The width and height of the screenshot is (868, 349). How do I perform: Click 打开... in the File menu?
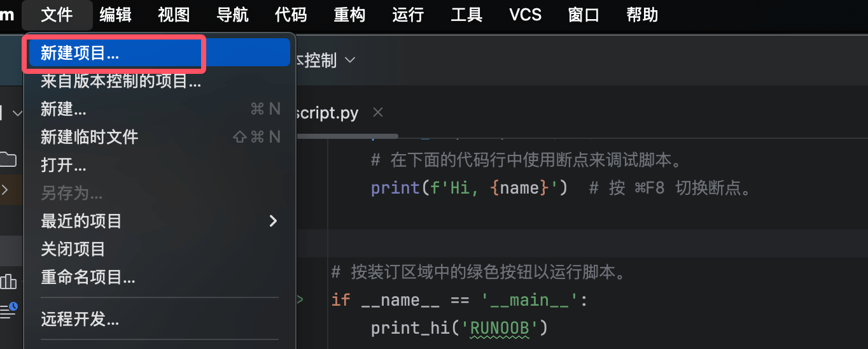coord(64,165)
